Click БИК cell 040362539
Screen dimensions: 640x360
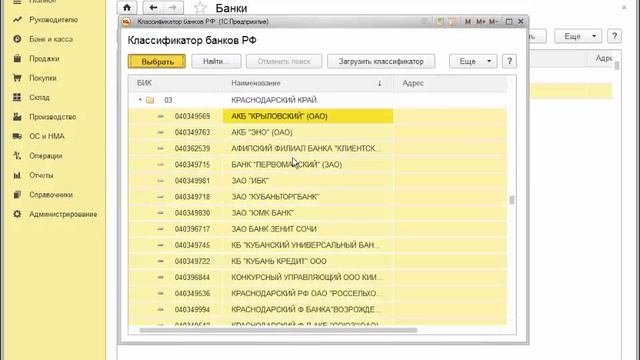pyautogui.click(x=192, y=148)
